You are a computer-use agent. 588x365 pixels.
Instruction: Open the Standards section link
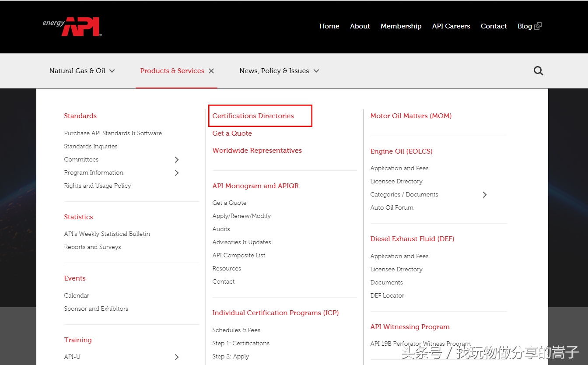[80, 116]
